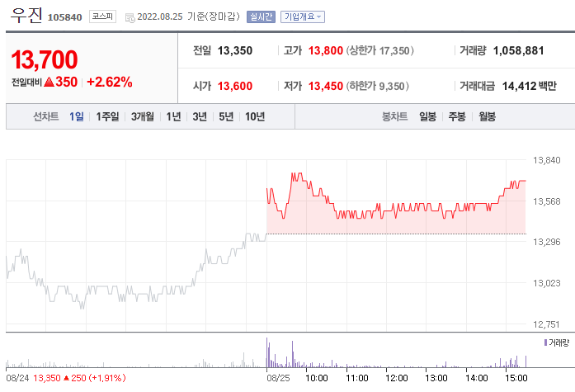Show the 5년 chart

tap(226, 116)
